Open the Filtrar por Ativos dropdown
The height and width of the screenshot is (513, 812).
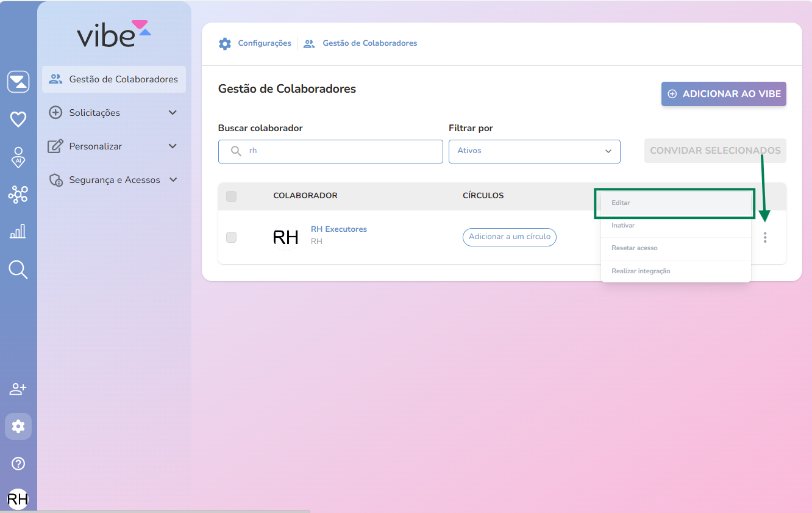[x=534, y=151]
